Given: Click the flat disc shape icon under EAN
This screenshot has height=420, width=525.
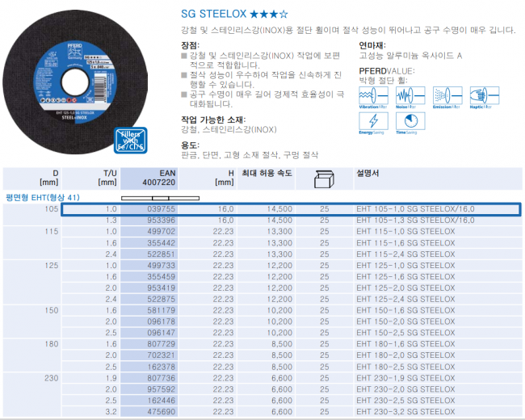Looking at the screenshot, I should pos(159,197).
